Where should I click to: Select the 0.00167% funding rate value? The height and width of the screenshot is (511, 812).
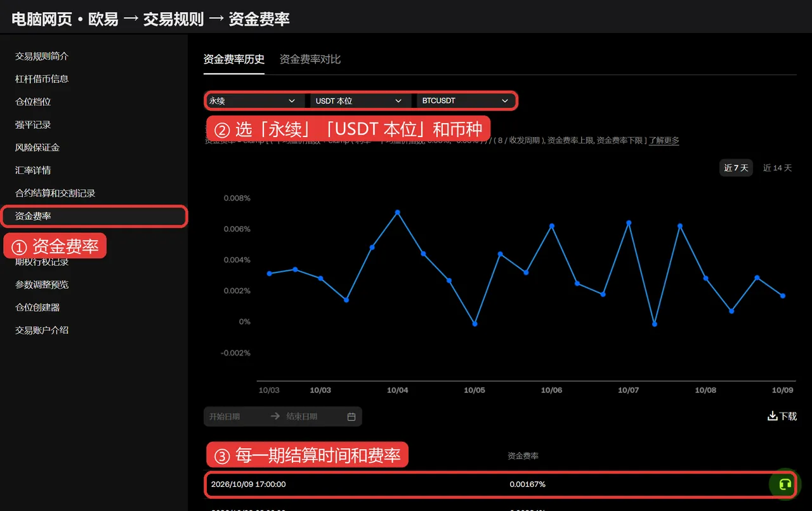coord(527,484)
